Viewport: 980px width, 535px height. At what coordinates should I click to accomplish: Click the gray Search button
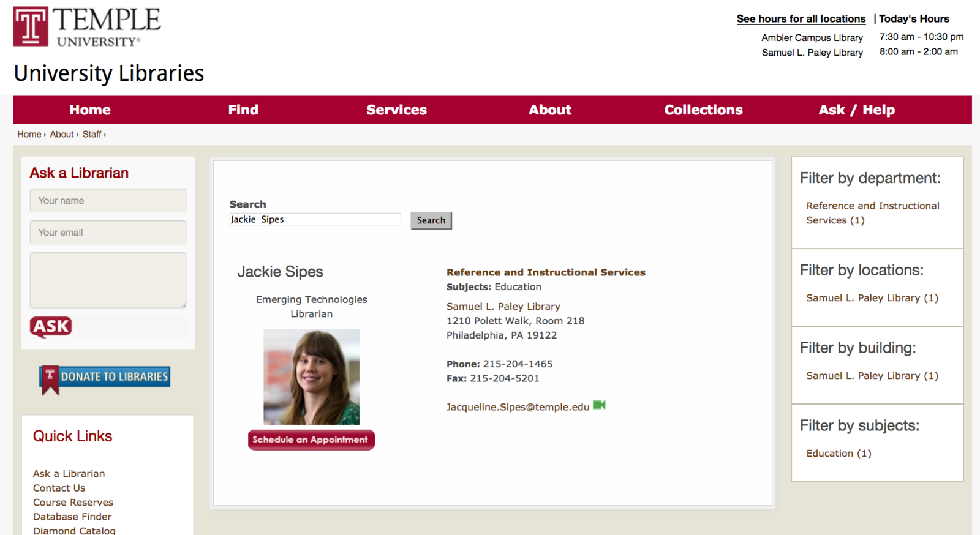tap(431, 220)
